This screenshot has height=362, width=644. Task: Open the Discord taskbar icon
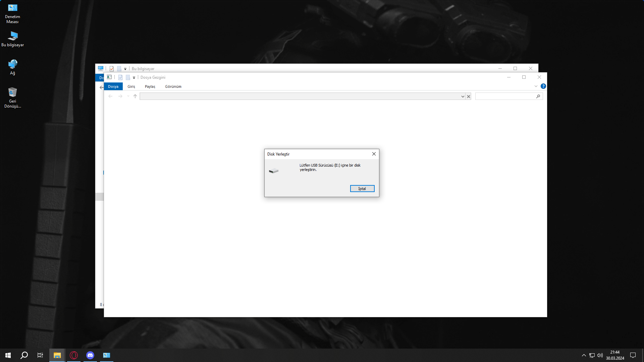90,355
